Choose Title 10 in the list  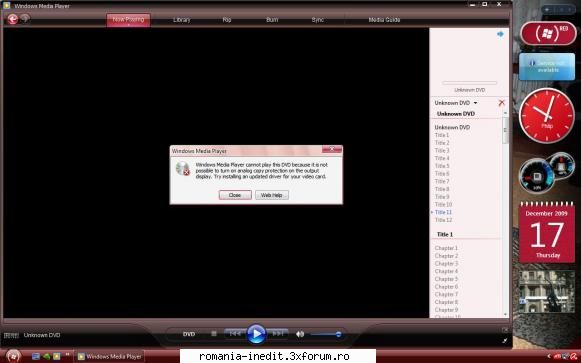click(x=443, y=204)
